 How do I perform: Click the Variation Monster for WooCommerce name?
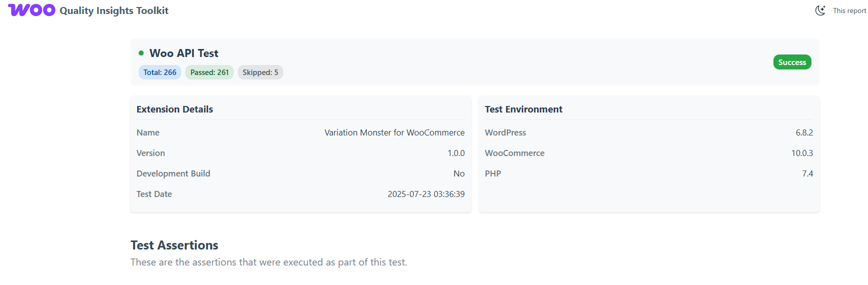(394, 132)
